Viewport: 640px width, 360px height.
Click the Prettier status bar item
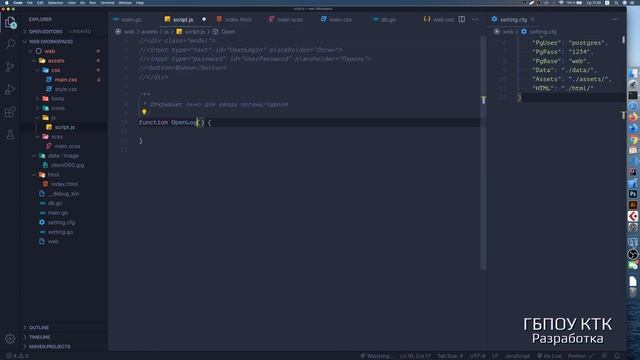(x=581, y=356)
